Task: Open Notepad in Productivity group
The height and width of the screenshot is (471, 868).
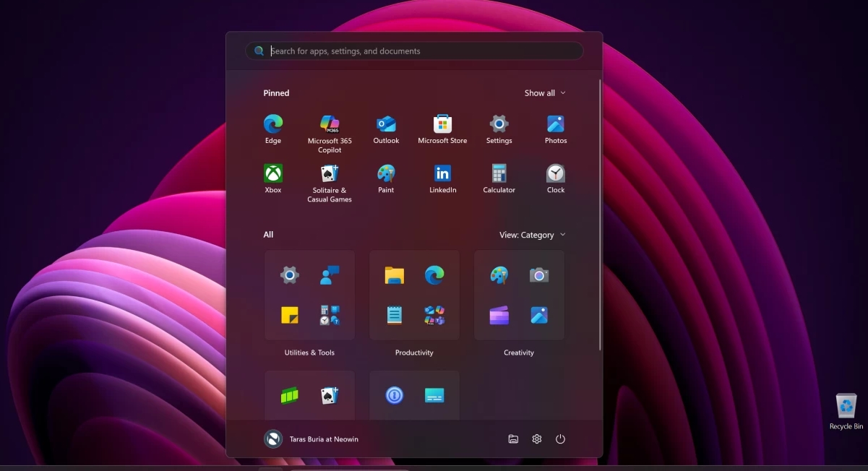Action: click(x=394, y=315)
